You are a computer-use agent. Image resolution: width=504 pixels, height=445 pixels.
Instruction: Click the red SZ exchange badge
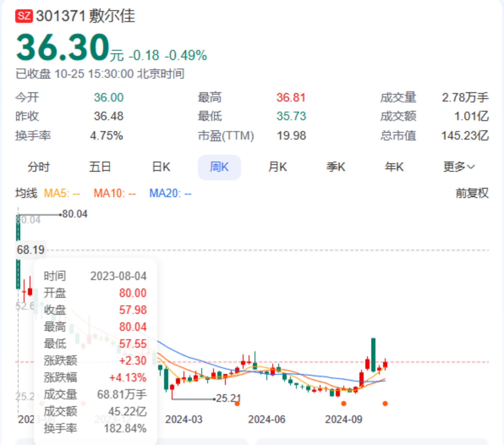(24, 16)
